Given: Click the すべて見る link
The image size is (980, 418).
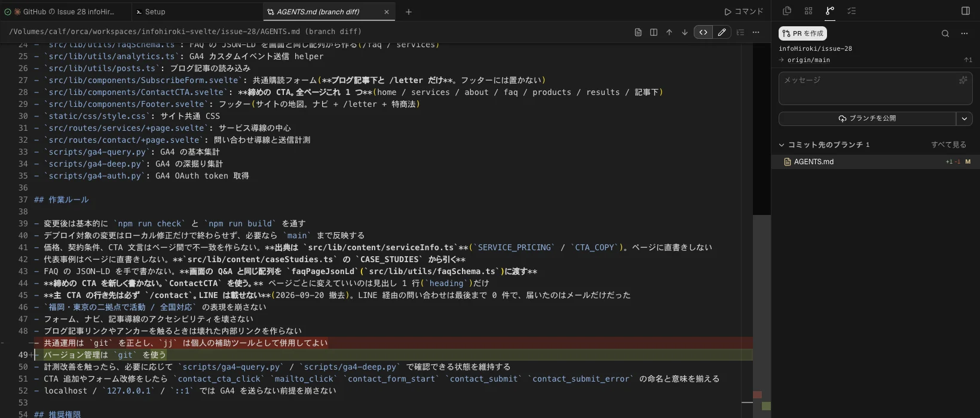Looking at the screenshot, I should [x=948, y=145].
